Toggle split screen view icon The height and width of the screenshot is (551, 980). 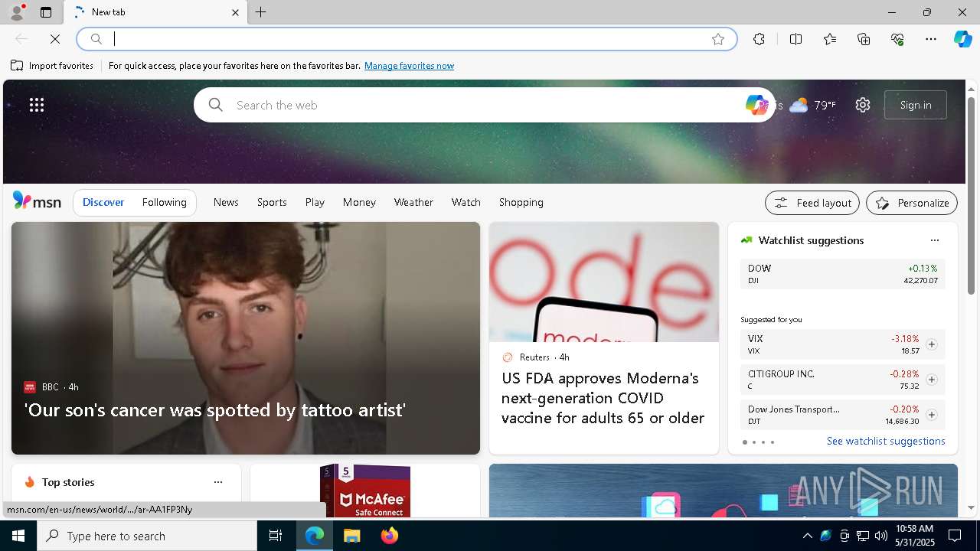click(795, 39)
